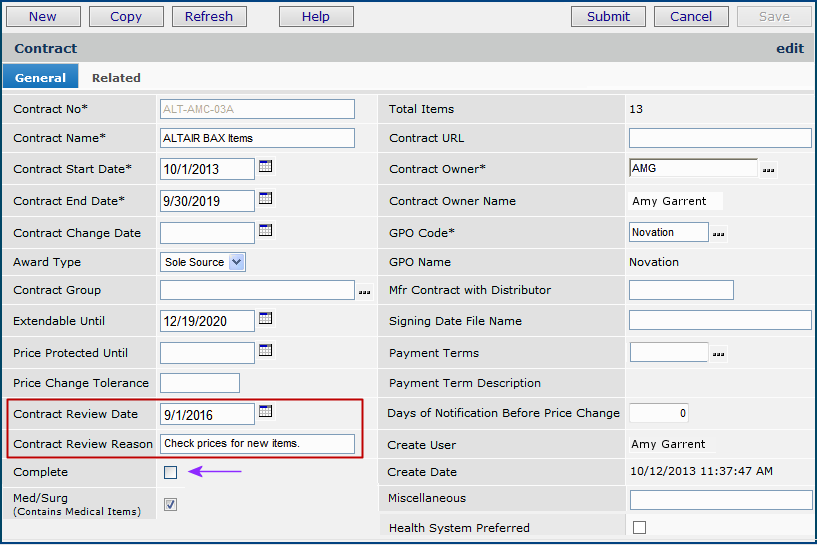Image resolution: width=817 pixels, height=545 pixels.
Task: Check the Complete checkbox
Action: coord(170,472)
